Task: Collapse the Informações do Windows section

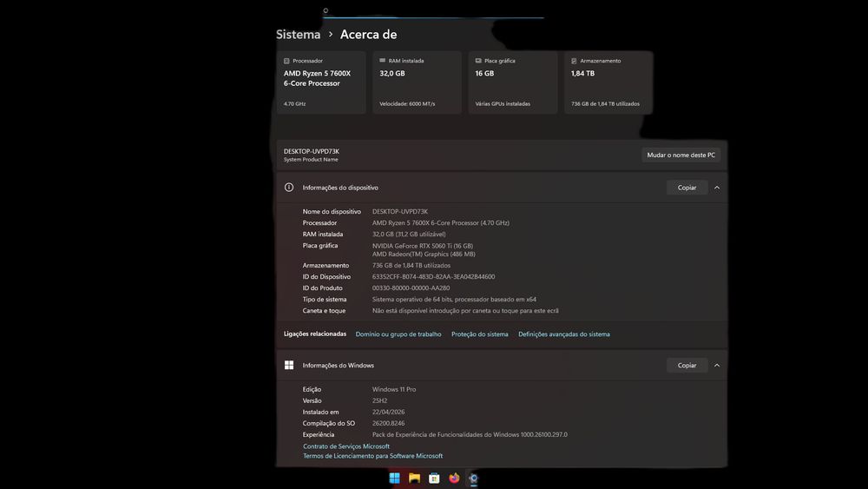Action: pyautogui.click(x=717, y=366)
